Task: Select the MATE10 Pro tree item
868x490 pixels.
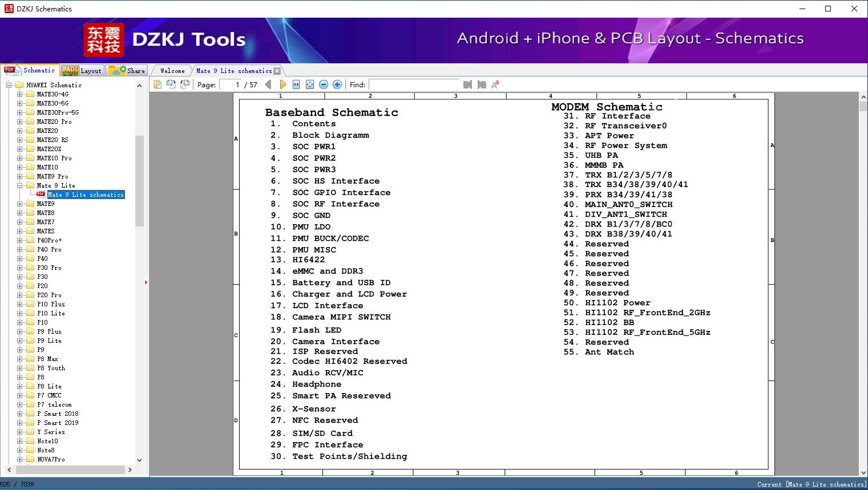Action: click(x=54, y=158)
